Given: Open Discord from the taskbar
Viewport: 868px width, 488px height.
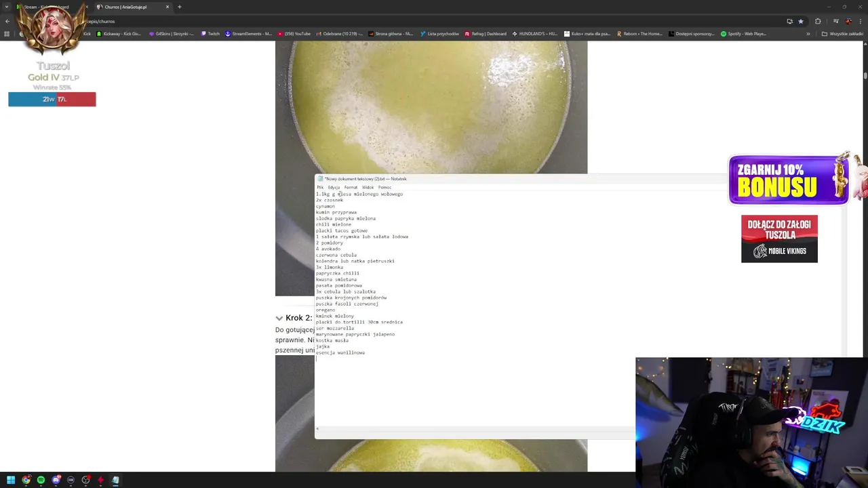Looking at the screenshot, I should pyautogui.click(x=56, y=480).
